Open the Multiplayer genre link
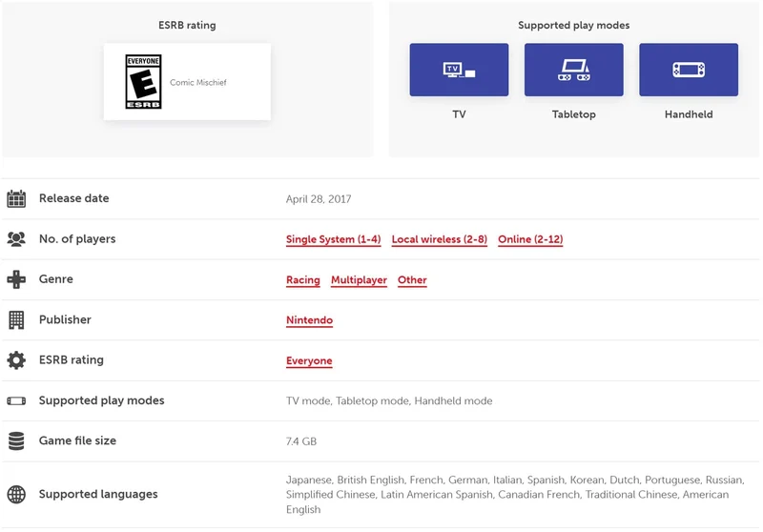The image size is (763, 532). click(x=360, y=280)
